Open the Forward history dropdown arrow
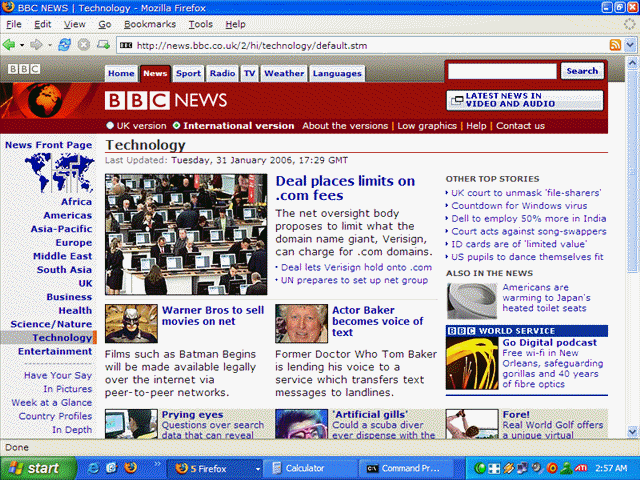This screenshot has height=480, width=640. (50, 45)
